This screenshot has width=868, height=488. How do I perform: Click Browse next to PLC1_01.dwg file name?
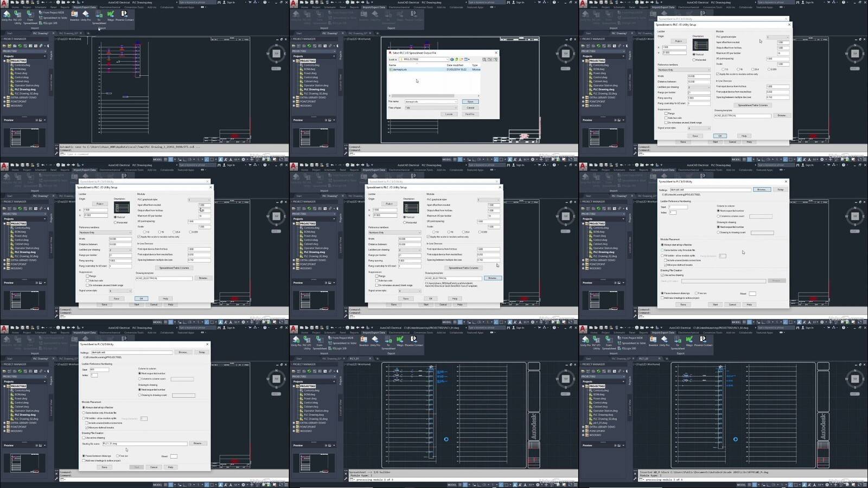coord(197,443)
